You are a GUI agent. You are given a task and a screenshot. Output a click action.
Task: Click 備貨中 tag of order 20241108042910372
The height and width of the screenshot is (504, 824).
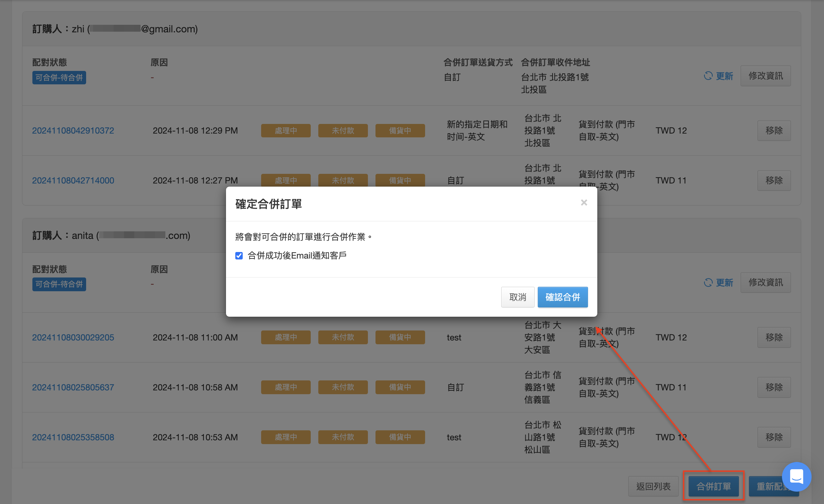pyautogui.click(x=400, y=130)
